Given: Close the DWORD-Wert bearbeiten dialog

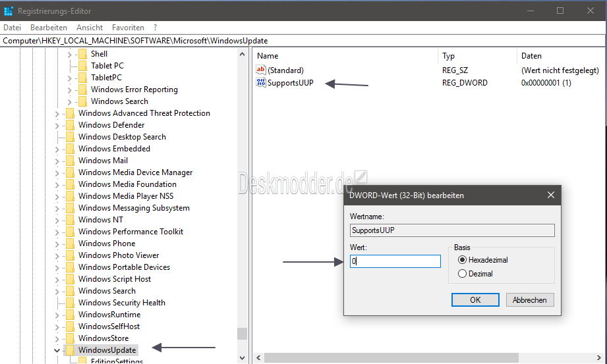Looking at the screenshot, I should [551, 195].
